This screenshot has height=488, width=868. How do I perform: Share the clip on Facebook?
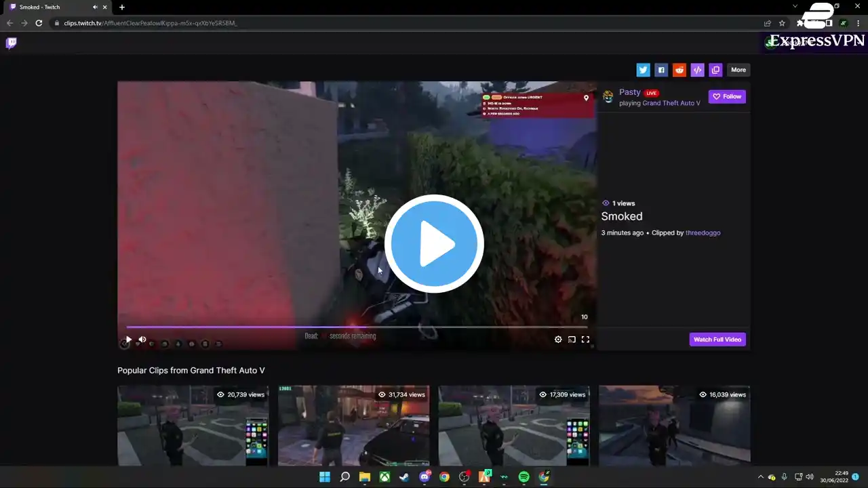pos(661,70)
